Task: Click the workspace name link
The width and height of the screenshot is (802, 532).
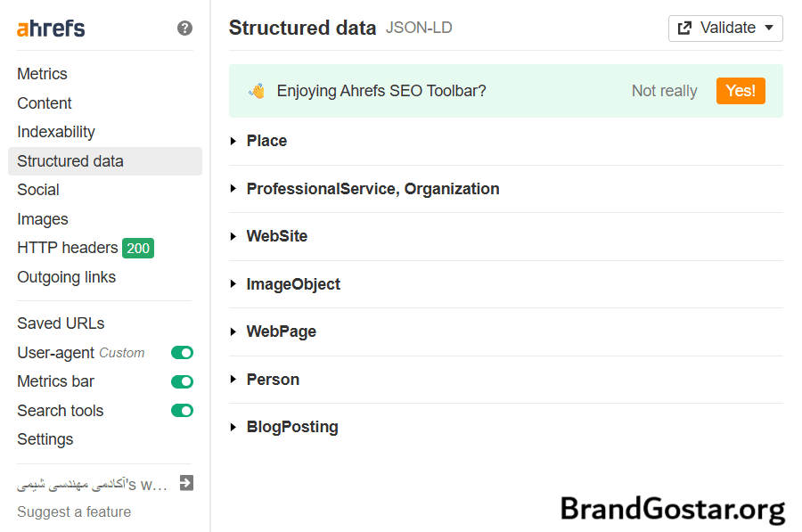Action: point(92,484)
